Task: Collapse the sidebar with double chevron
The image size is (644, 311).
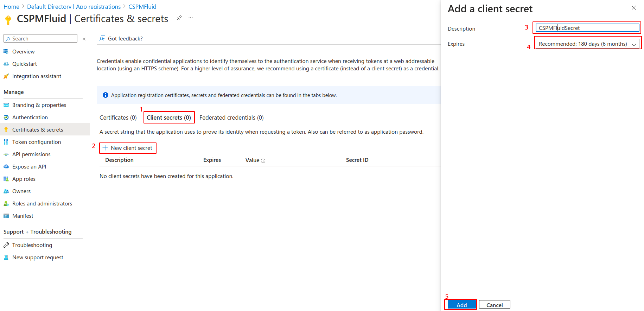Action: (84, 39)
